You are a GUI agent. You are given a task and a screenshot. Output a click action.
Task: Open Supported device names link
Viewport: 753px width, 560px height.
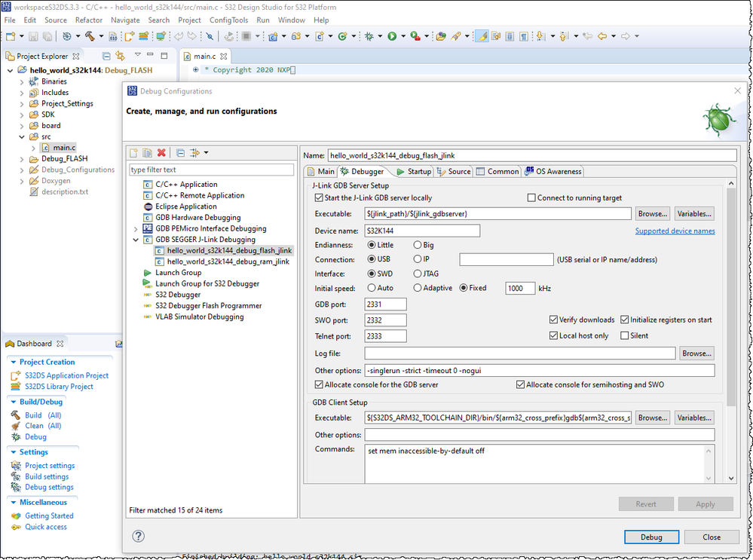pyautogui.click(x=675, y=231)
